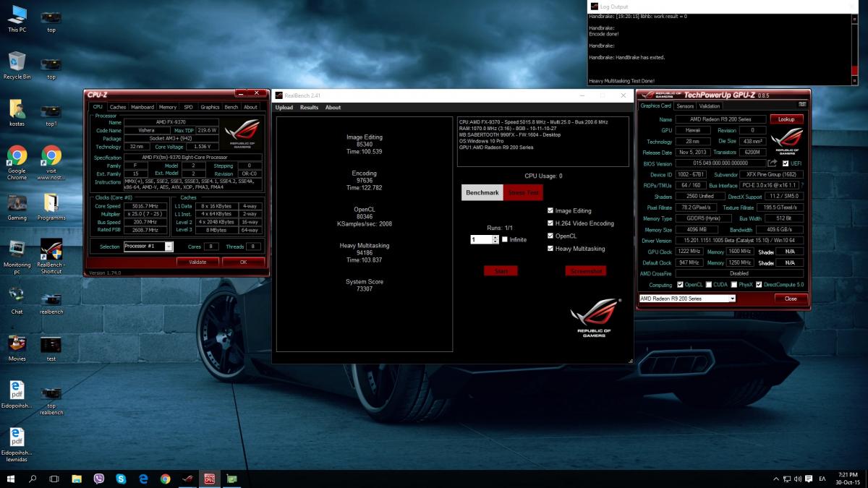Enable the Infinite runs checkbox
Viewport: 868px width, 488px height.
[x=505, y=239]
